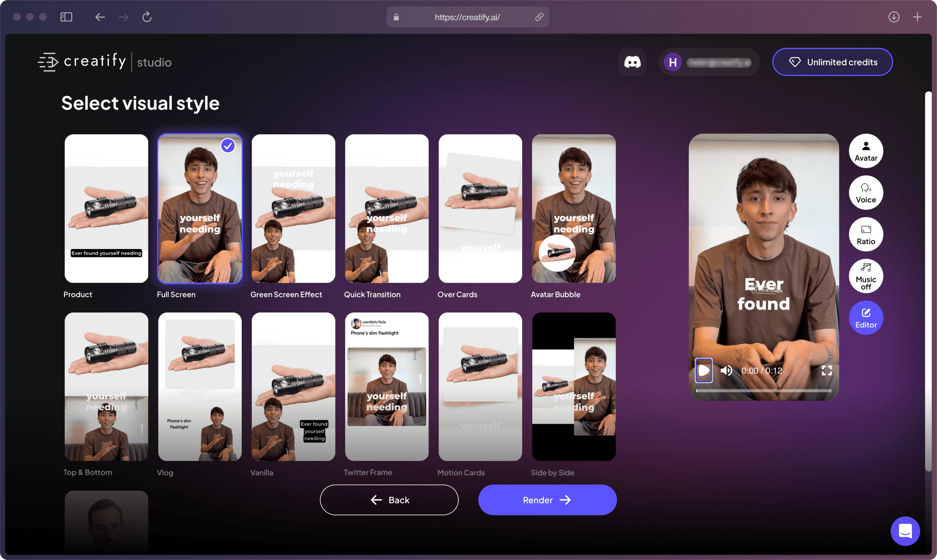Viewport: 937px width, 560px height.
Task: Select the Green Screen Effect style
Action: point(293,208)
